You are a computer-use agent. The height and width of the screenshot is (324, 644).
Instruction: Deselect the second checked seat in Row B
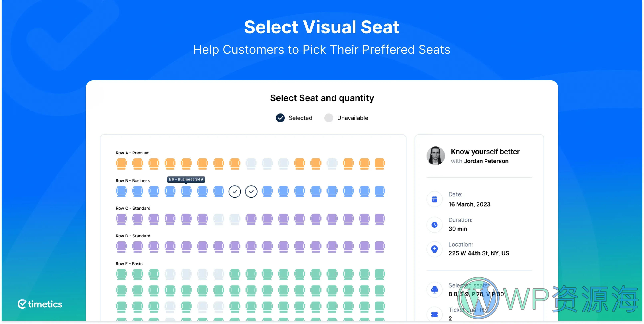pos(251,191)
